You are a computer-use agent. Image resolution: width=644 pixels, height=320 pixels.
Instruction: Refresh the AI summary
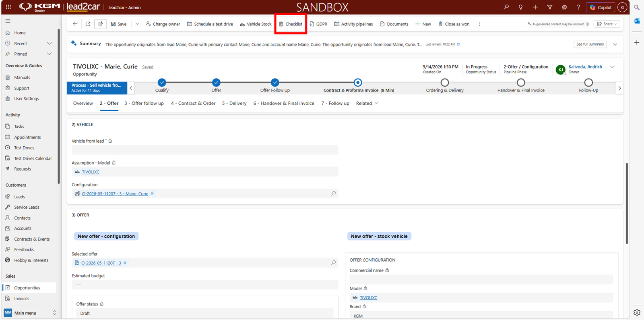click(x=458, y=44)
